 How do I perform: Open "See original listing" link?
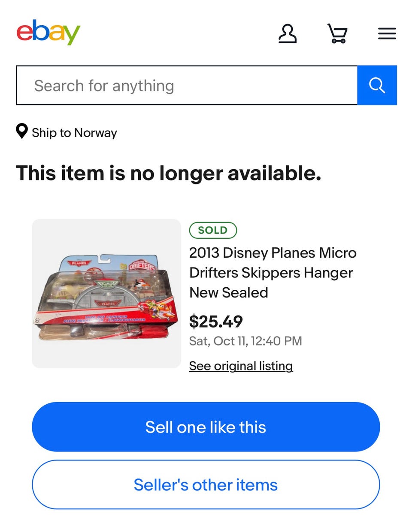pyautogui.click(x=241, y=366)
